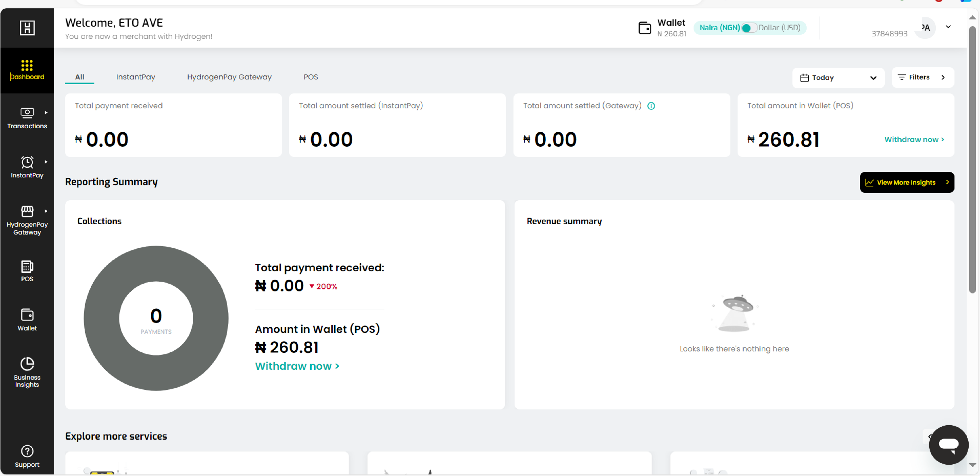The image size is (980, 476).
Task: Select the InstantPay tab
Action: coord(136,77)
